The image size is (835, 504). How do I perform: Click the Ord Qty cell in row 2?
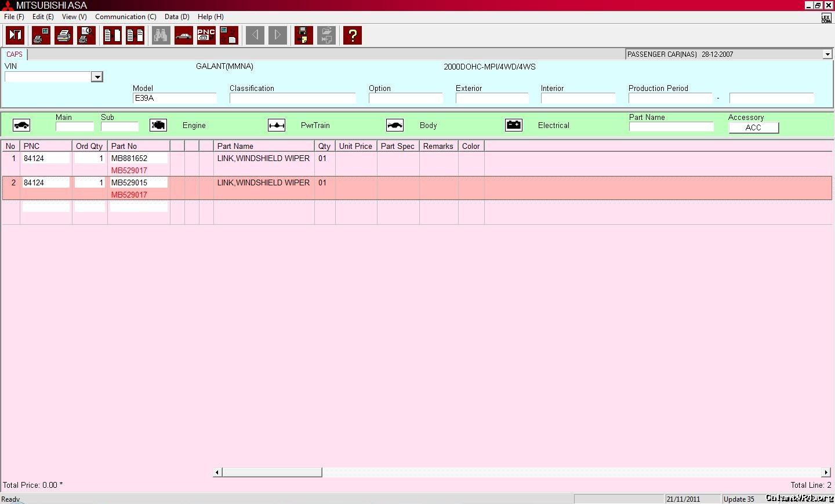pyautogui.click(x=90, y=182)
